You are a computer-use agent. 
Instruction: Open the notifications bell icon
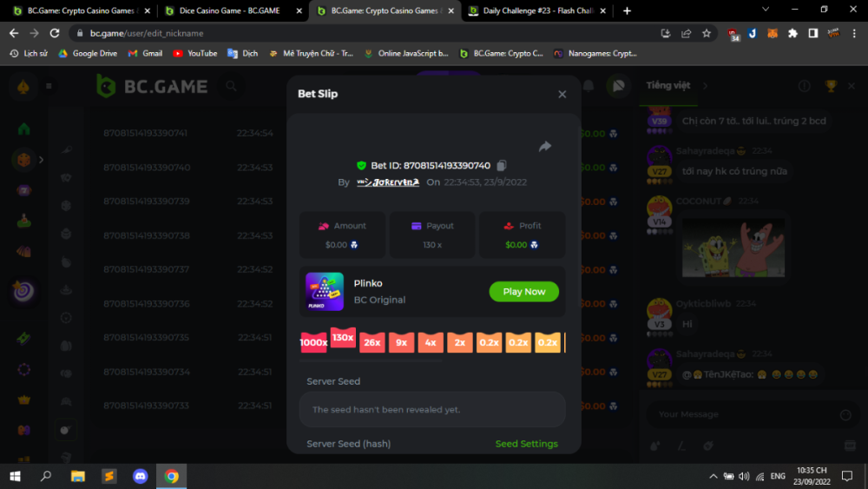coord(589,86)
